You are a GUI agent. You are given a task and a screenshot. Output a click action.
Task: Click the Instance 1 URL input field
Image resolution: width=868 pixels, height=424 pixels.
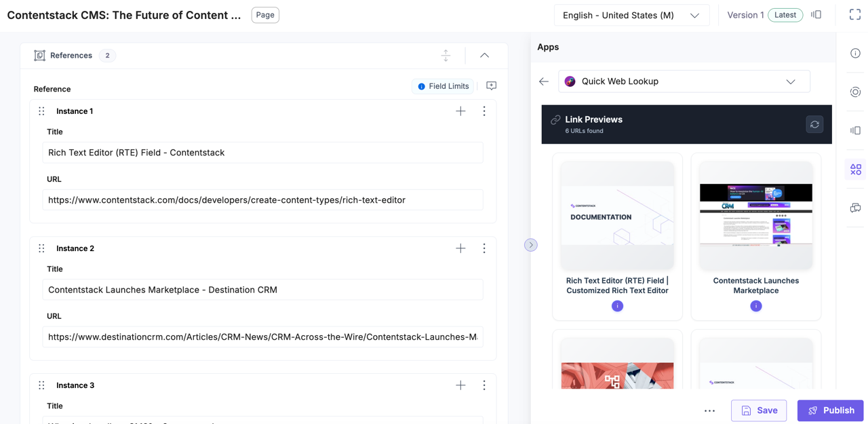click(262, 200)
